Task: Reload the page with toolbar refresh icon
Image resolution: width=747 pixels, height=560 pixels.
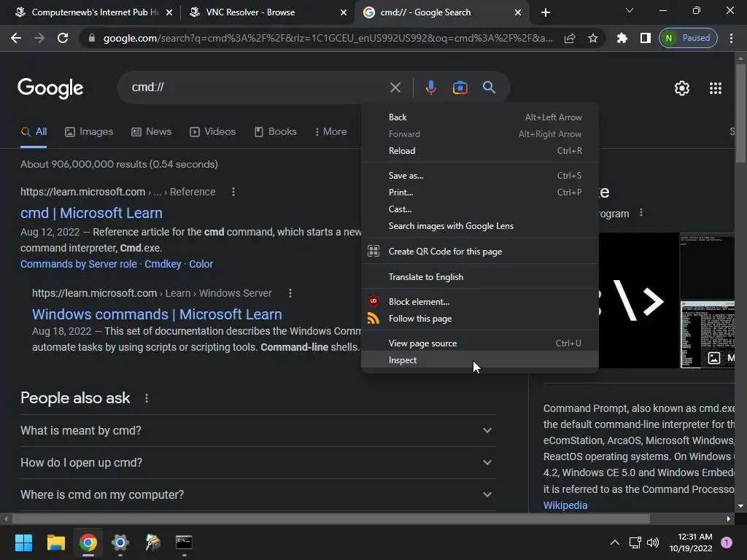Action: [63, 38]
